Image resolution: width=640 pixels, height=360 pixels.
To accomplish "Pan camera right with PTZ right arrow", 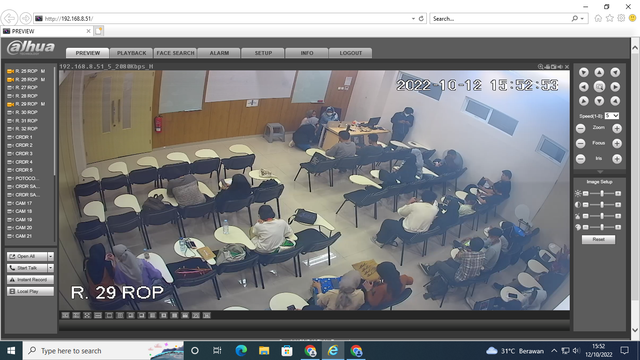I will pyautogui.click(x=615, y=87).
